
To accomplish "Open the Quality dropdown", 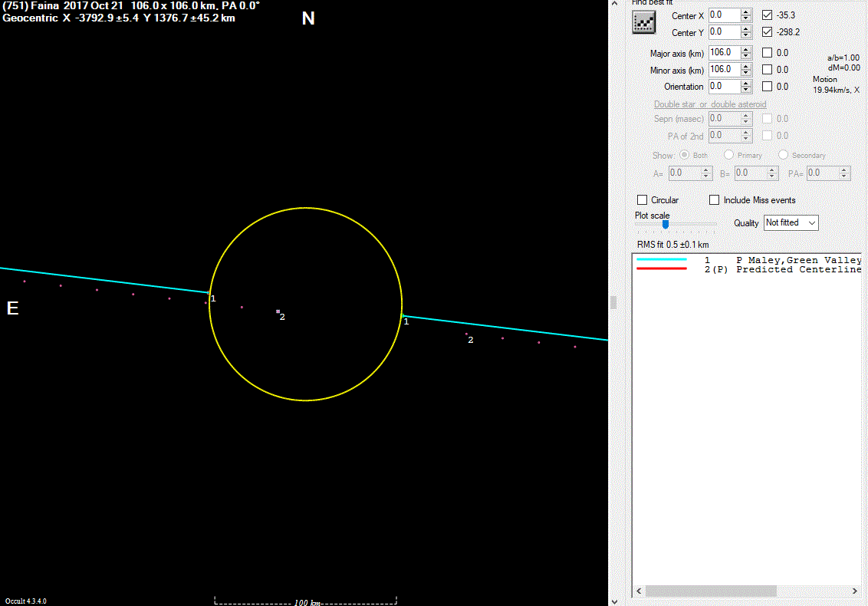I will 791,222.
